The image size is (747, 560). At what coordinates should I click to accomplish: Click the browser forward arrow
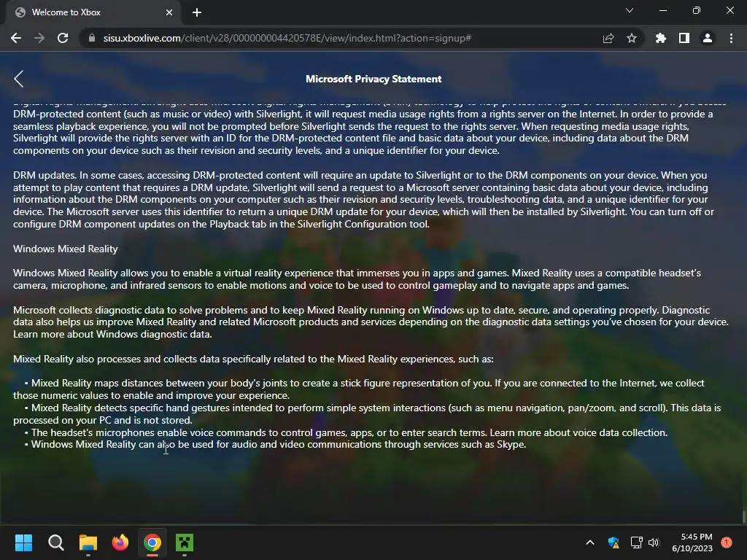(39, 38)
